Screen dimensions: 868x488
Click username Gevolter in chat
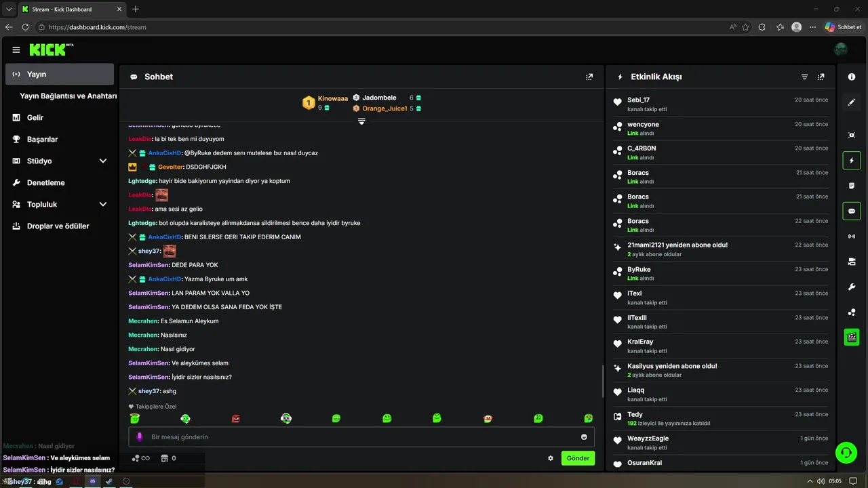[x=171, y=167]
